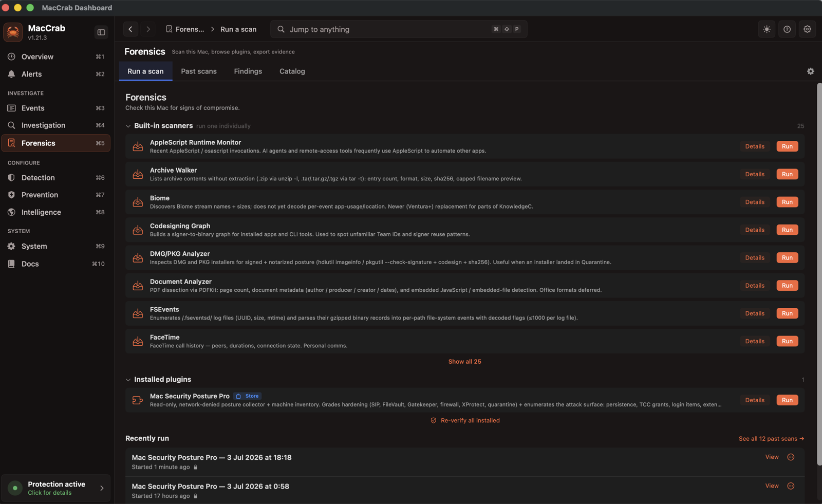Click the FaceTime scanner icon

point(138,341)
